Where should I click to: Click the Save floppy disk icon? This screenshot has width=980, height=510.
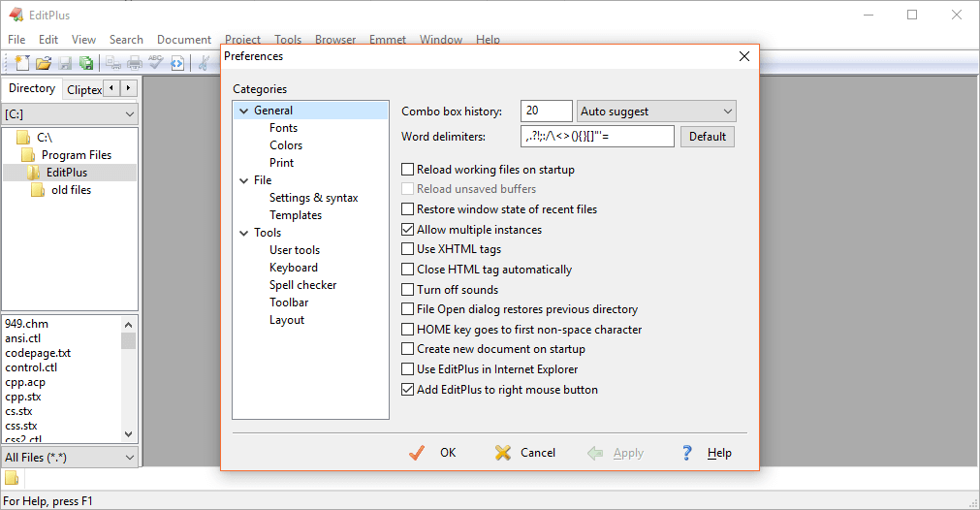click(x=65, y=62)
